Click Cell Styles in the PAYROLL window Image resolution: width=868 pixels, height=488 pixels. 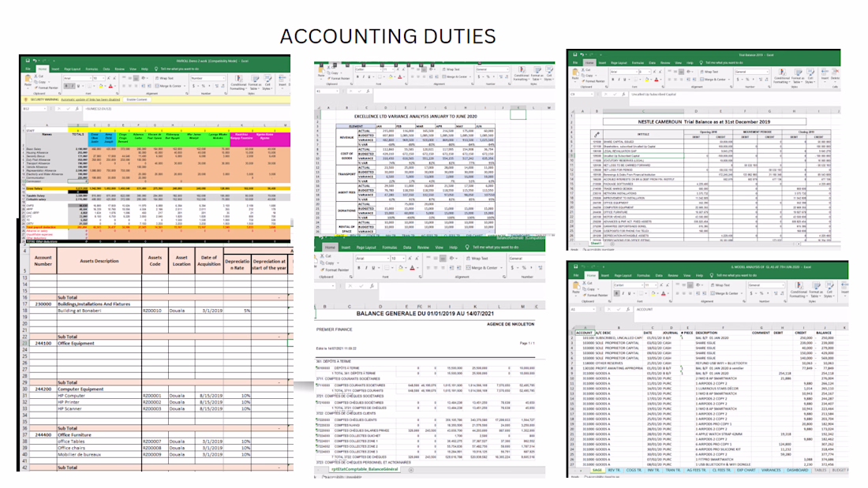(x=268, y=83)
